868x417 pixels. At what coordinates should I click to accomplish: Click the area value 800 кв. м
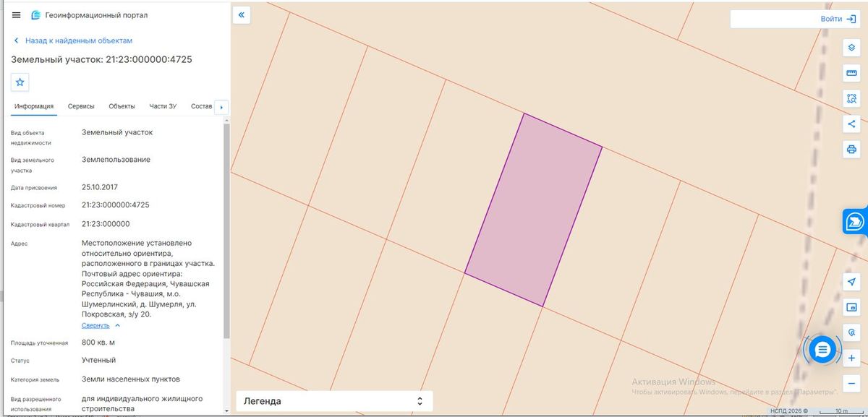[98, 342]
